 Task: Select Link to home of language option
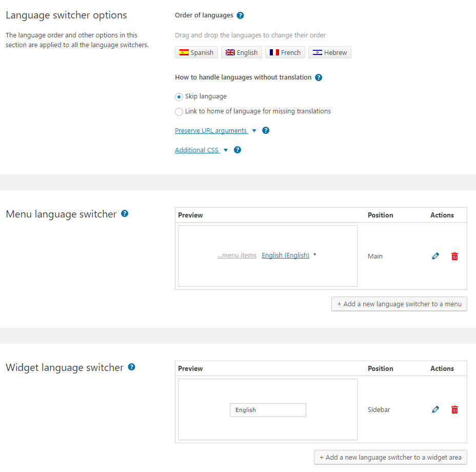179,112
